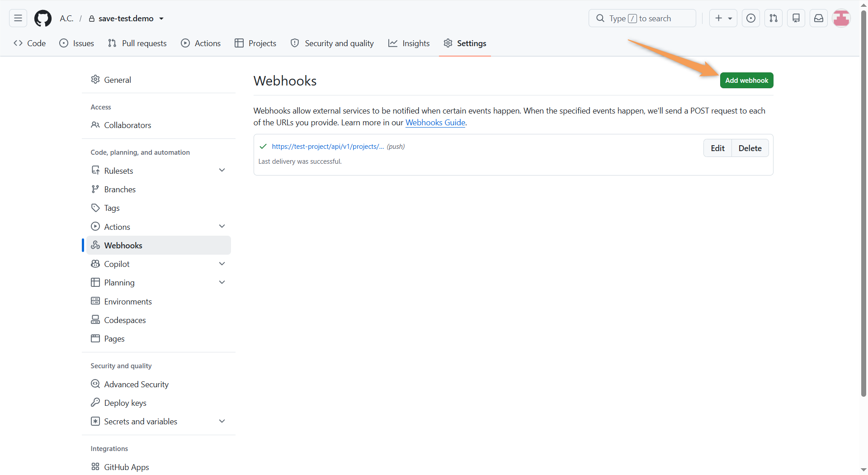Open pull requests icon in header
Image resolution: width=868 pixels, height=475 pixels.
(774, 18)
